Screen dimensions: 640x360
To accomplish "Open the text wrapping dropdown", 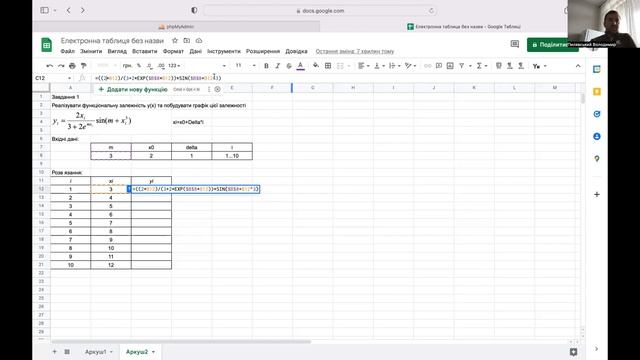I will (x=394, y=66).
